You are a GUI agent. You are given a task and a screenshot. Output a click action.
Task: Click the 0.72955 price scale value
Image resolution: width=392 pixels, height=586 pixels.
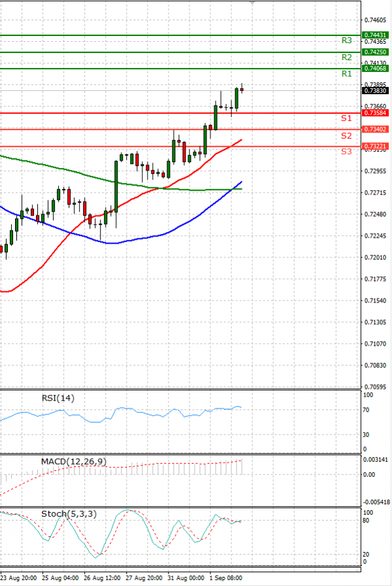point(375,171)
